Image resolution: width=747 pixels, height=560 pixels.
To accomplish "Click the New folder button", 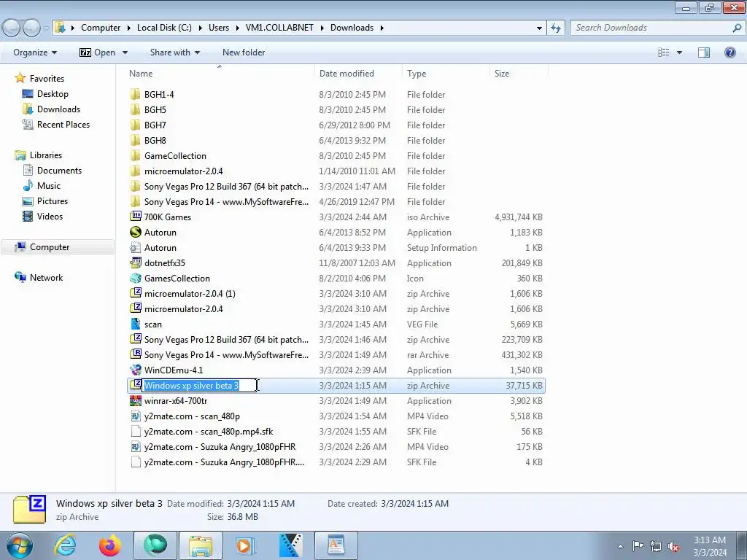I will click(x=244, y=52).
